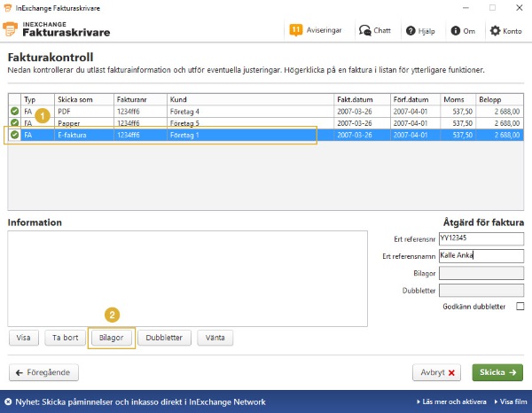Sort by Kund column header
This screenshot has width=532, height=413.
250,99
